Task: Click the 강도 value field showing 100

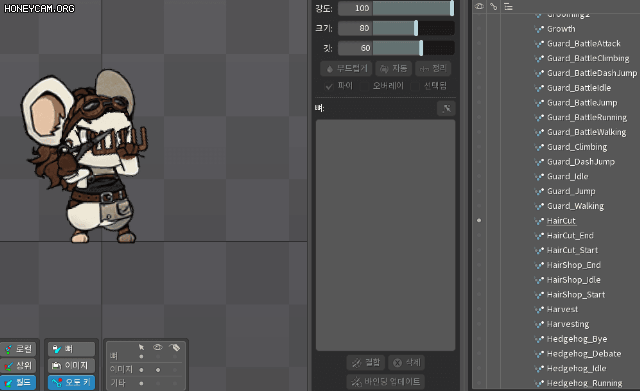Action: coord(355,8)
